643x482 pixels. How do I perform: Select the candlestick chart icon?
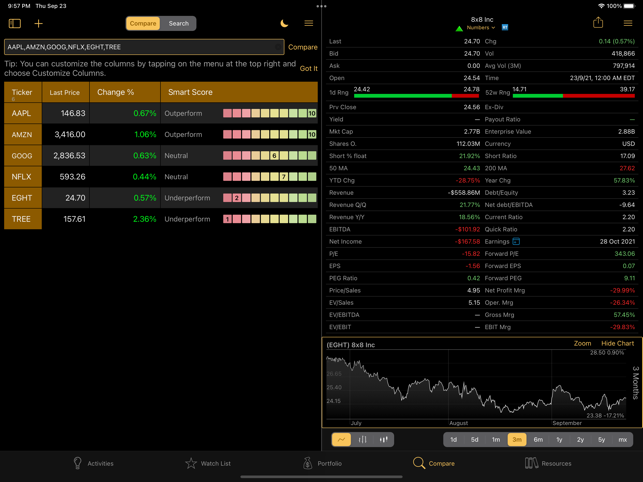(384, 439)
